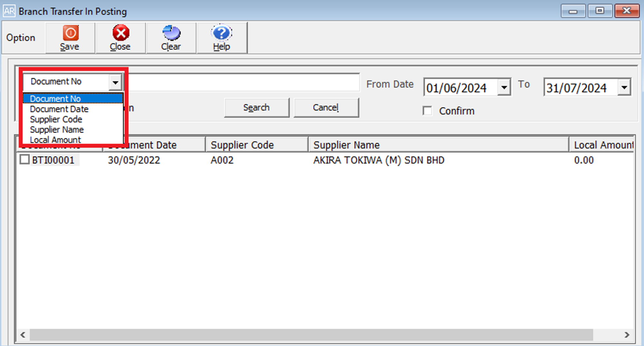Click BTI00001 document number cell
Image resolution: width=644 pixels, height=346 pixels.
pos(53,160)
